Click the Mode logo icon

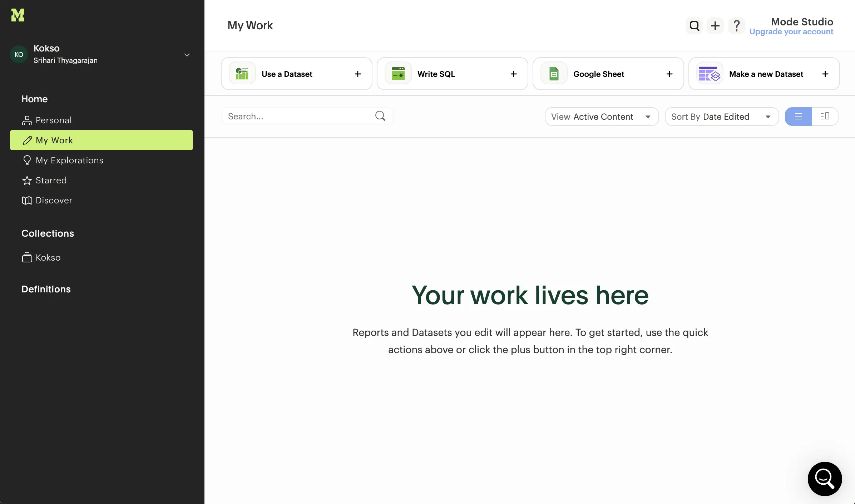18,15
